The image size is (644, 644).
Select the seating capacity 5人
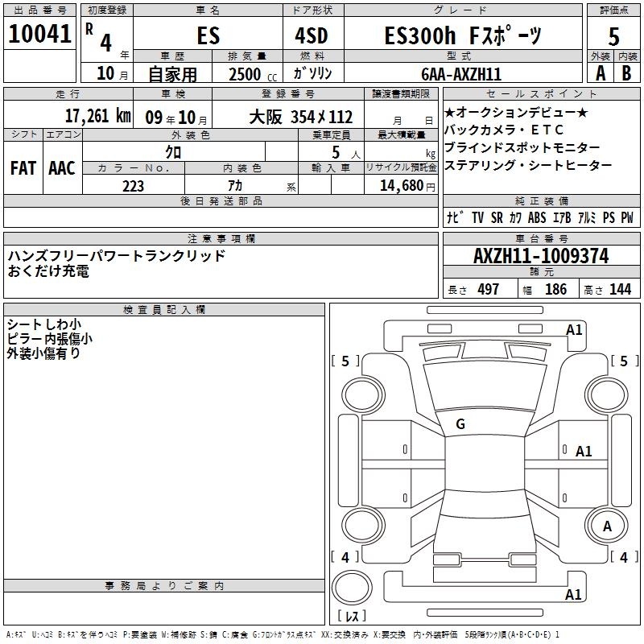346,153
